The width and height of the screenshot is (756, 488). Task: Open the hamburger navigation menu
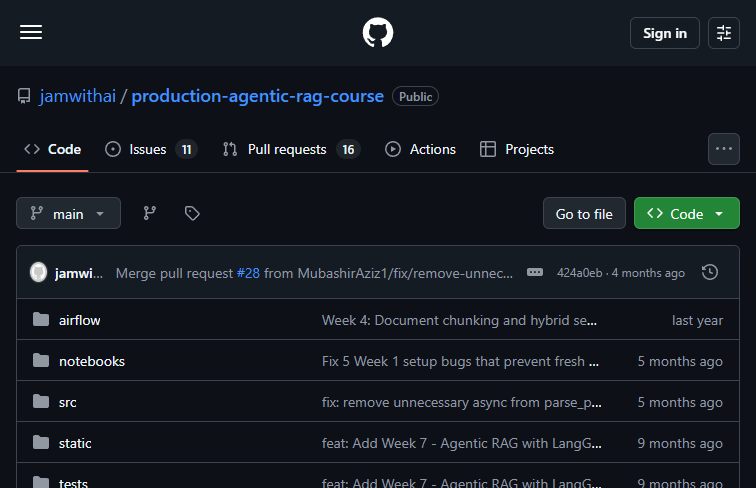point(31,33)
